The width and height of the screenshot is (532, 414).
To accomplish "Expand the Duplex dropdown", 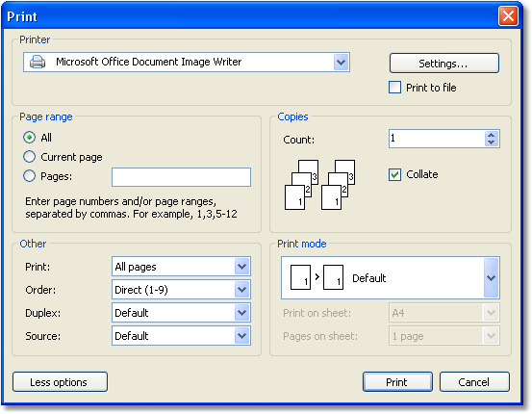I will [241, 313].
